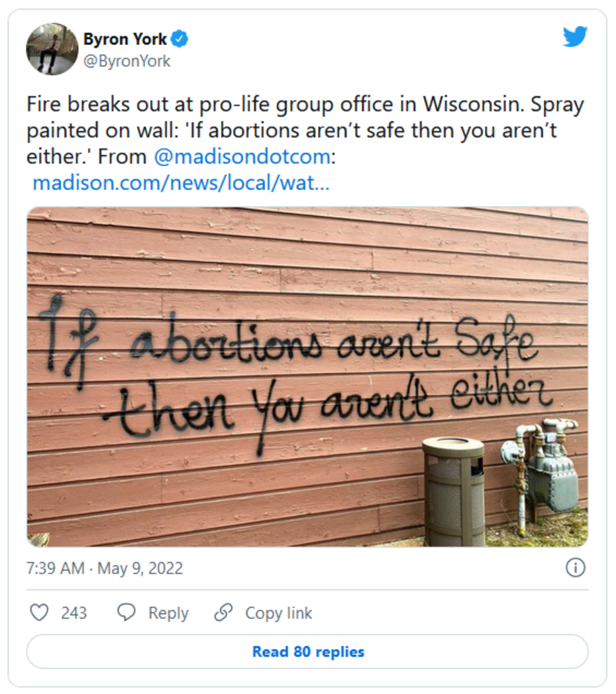Open the madison.com/news/local article link
This screenshot has height=694, width=616.
pyautogui.click(x=181, y=182)
